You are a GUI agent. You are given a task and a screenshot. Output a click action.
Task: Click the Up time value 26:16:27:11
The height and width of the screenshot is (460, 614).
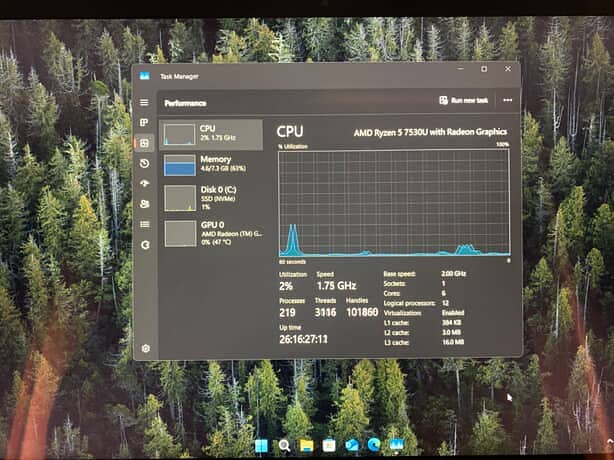coord(303,339)
